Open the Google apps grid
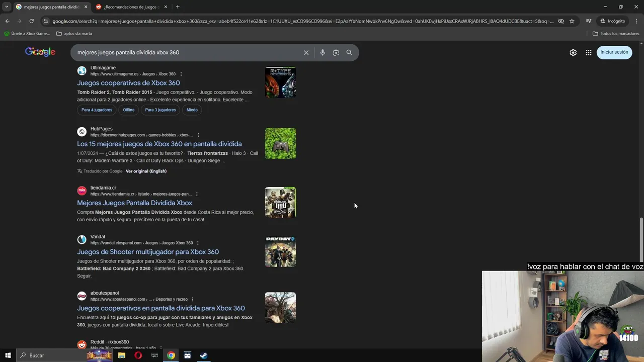Viewport: 644px width, 362px height. tap(588, 52)
